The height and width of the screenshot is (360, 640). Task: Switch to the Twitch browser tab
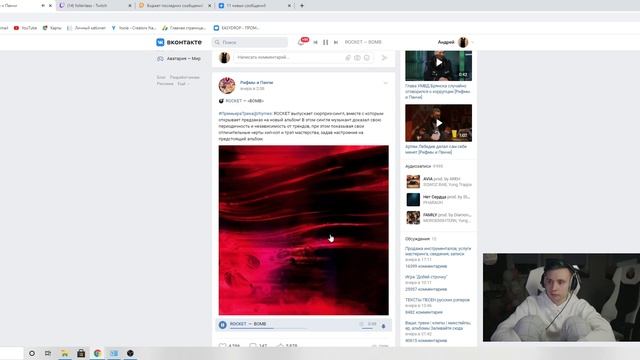[95, 6]
